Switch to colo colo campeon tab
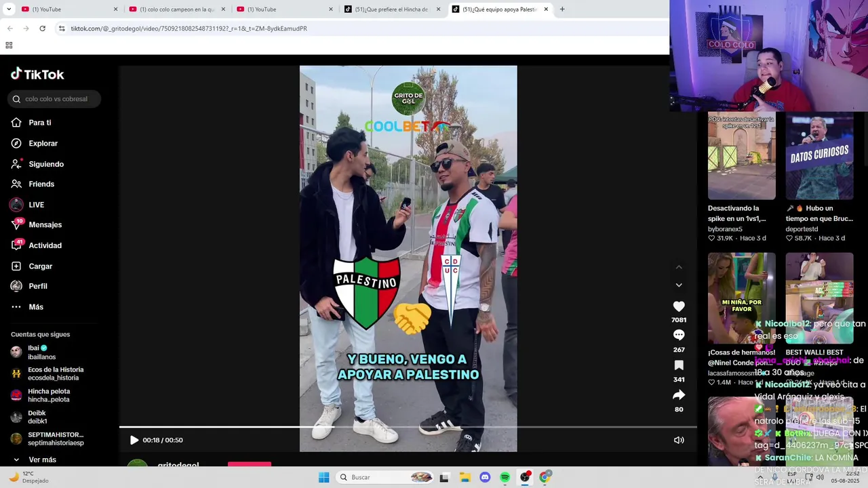 coord(176,9)
